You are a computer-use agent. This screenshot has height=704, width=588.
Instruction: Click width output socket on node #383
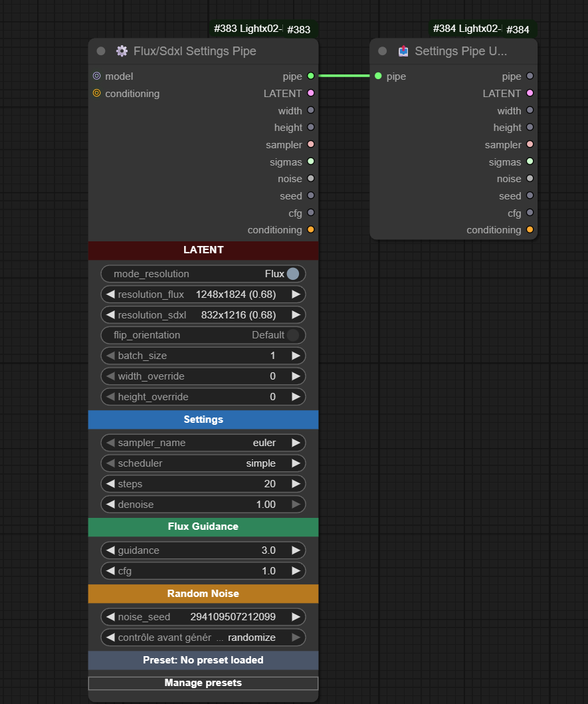310,110
